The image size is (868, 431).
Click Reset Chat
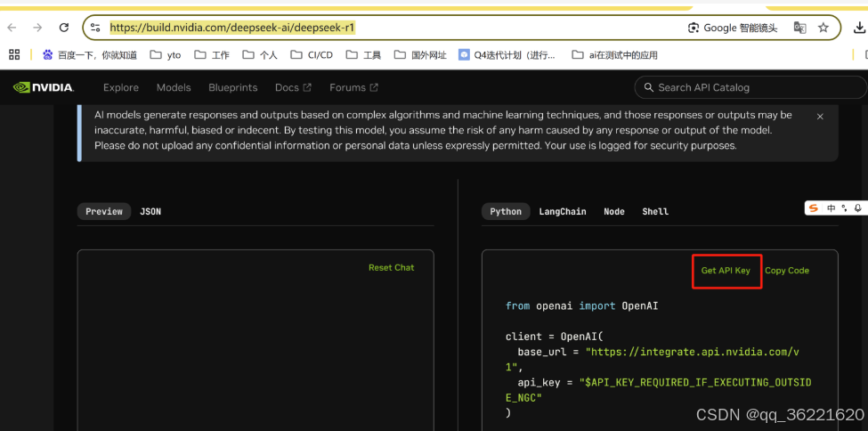click(392, 267)
